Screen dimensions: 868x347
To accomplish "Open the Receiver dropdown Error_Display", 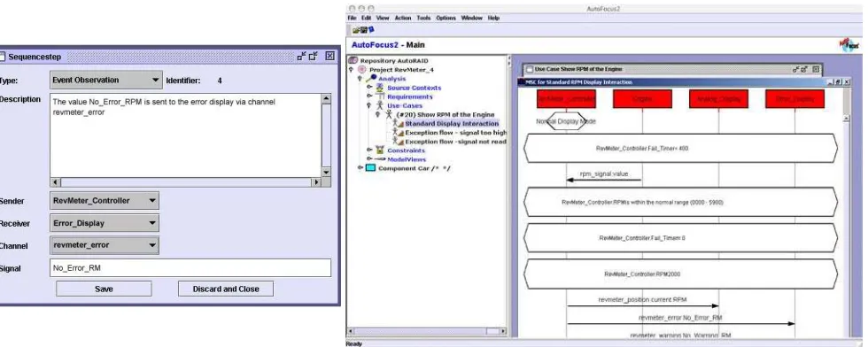I will 105,224.
